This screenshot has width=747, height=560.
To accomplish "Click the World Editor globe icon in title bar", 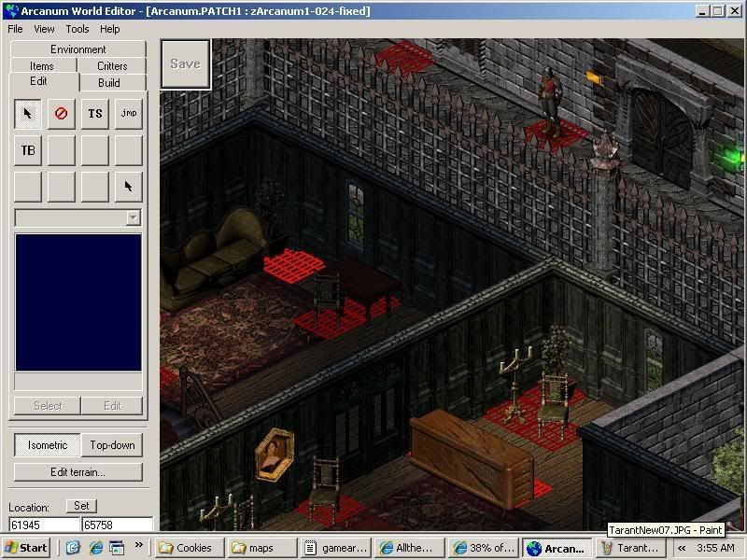I will (11, 10).
